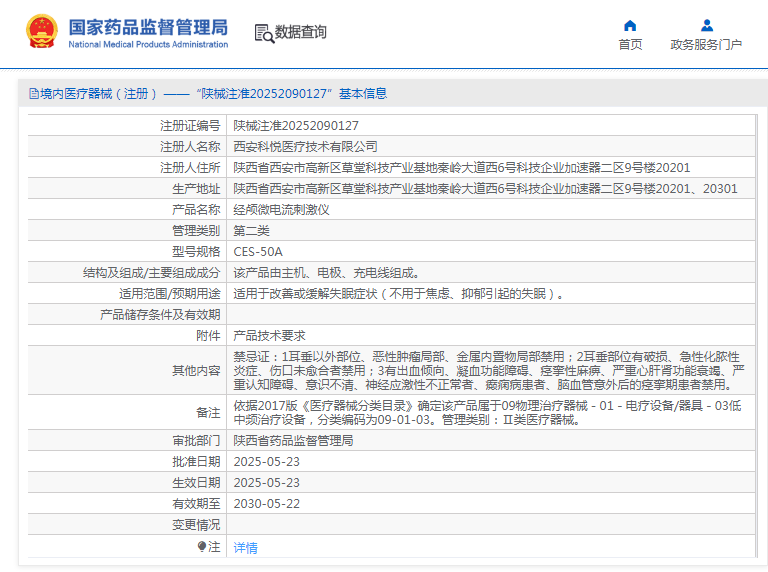Click the 注册人住所 address value

[461, 168]
